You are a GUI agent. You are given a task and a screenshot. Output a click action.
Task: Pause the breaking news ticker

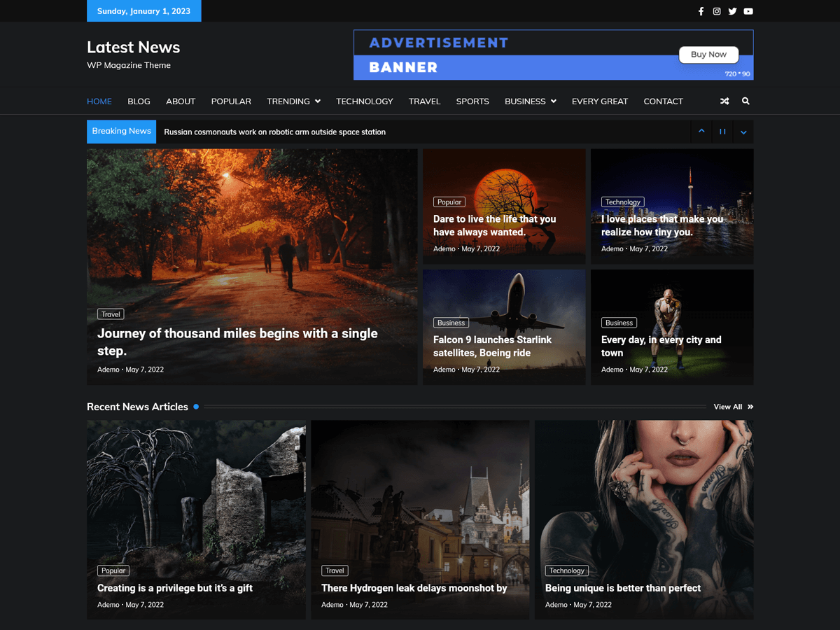tap(722, 132)
